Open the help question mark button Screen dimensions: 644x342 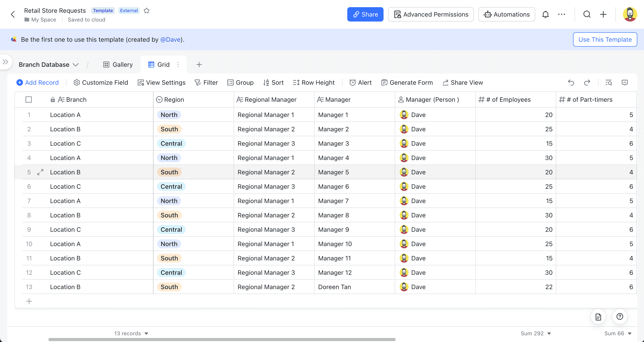coord(620,317)
